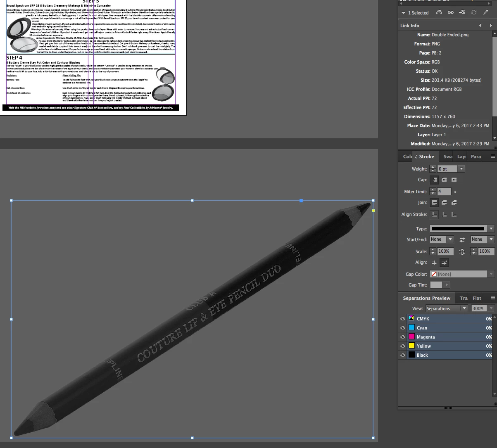Select the Miter Join option
Viewport: 497px width, 448px height.
click(434, 203)
